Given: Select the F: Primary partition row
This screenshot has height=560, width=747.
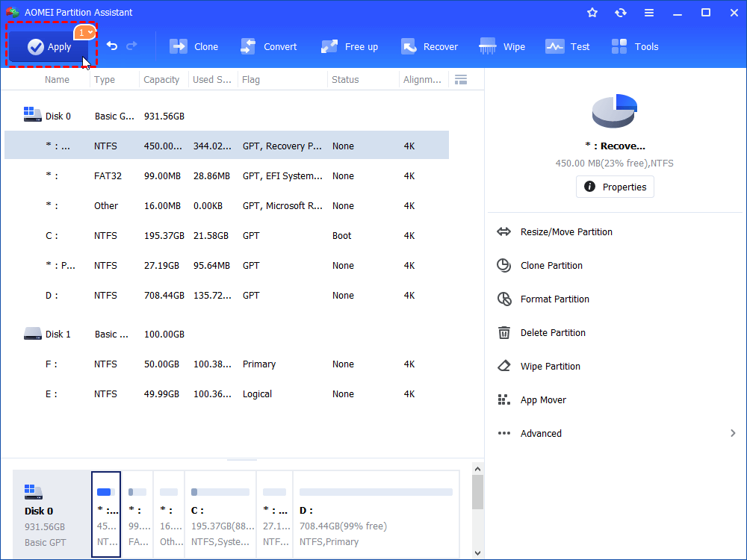Looking at the screenshot, I should tap(227, 364).
